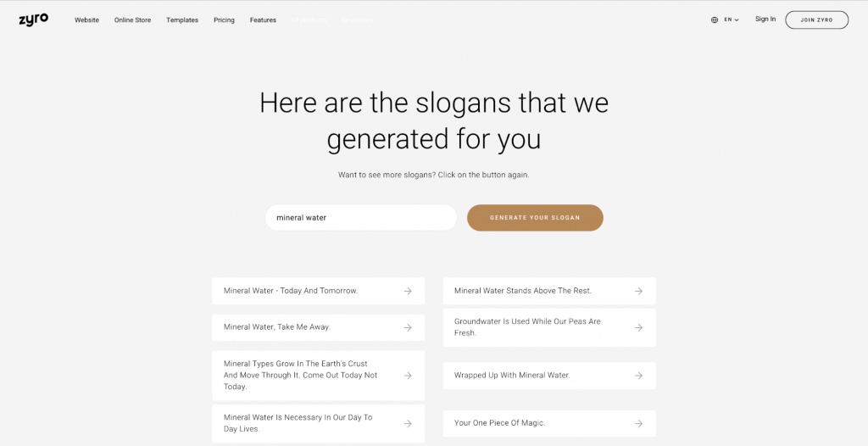Click arrow beside "Wrapped Up With Mineral Water"
Image resolution: width=868 pixels, height=446 pixels.
tap(638, 376)
